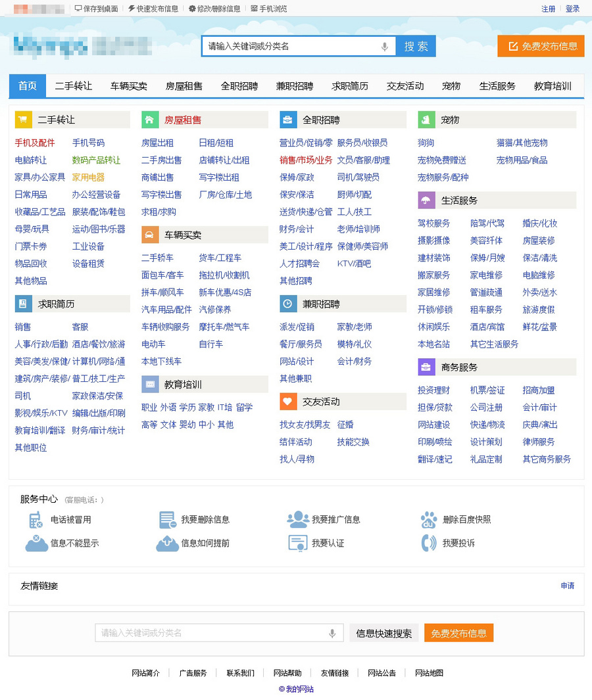Click the 信息如何提前 cloud upload icon
Image resolution: width=592 pixels, height=700 pixels.
point(168,544)
